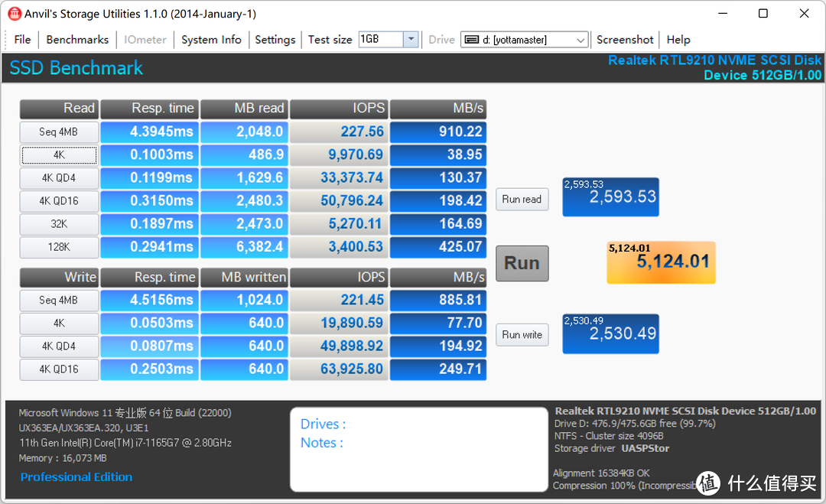The height and width of the screenshot is (504, 826).
Task: Click the Run read button
Action: pyautogui.click(x=522, y=200)
